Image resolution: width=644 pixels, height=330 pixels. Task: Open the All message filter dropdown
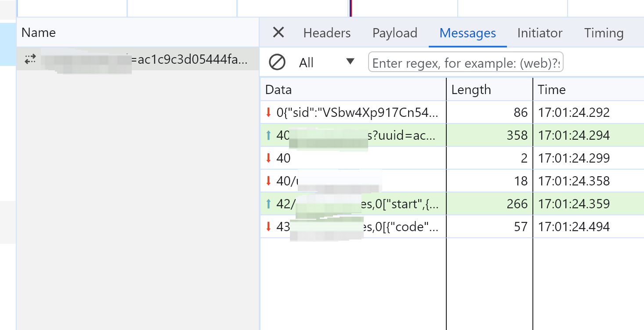tap(326, 62)
